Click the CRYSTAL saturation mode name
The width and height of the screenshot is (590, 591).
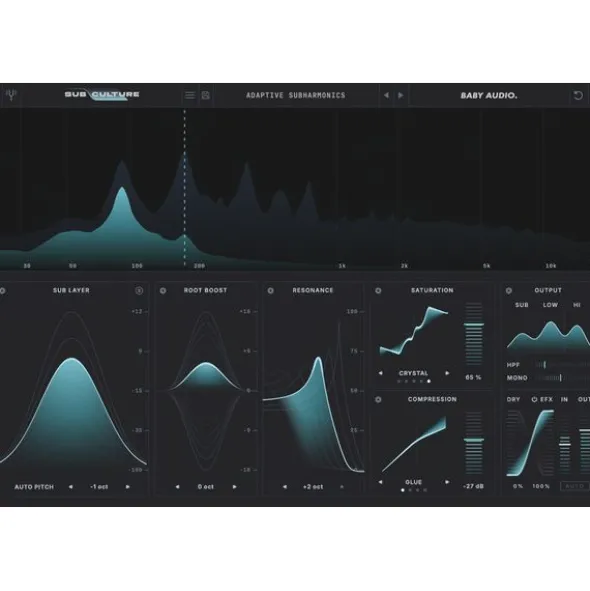414,373
